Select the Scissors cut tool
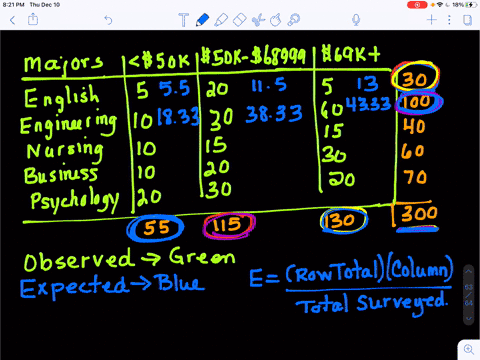Image resolution: width=480 pixels, height=360 pixels. pyautogui.click(x=258, y=20)
